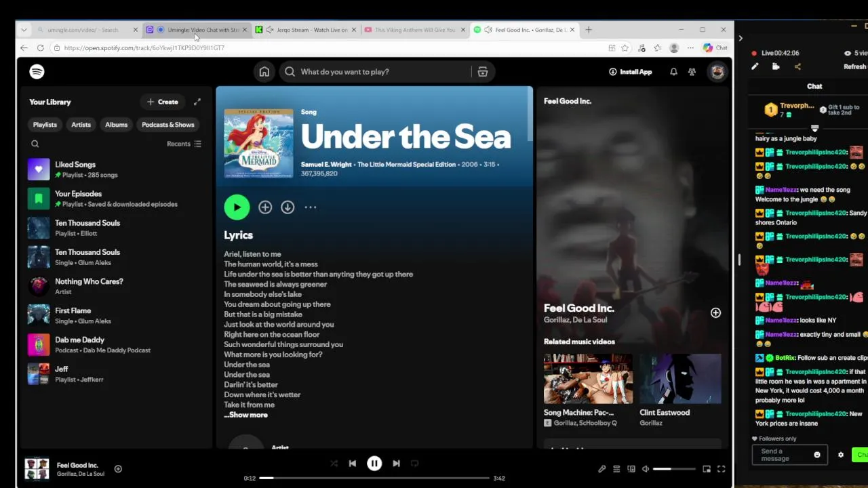
Task: Skip to the next track
Action: tap(396, 464)
